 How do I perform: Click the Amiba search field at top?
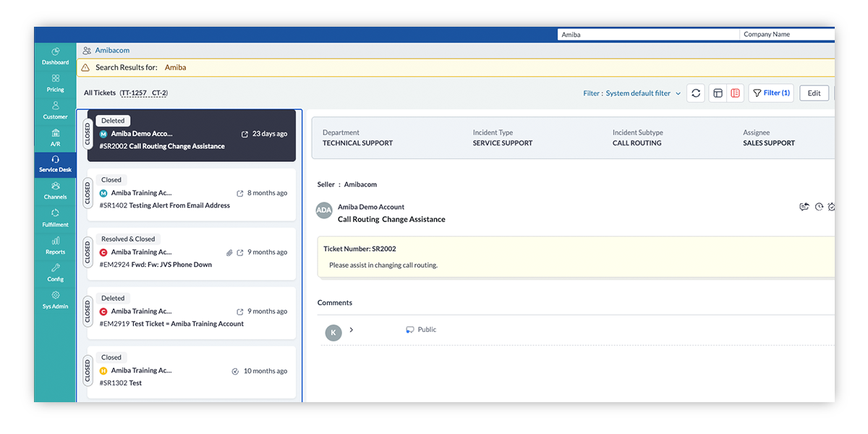pyautogui.click(x=649, y=34)
